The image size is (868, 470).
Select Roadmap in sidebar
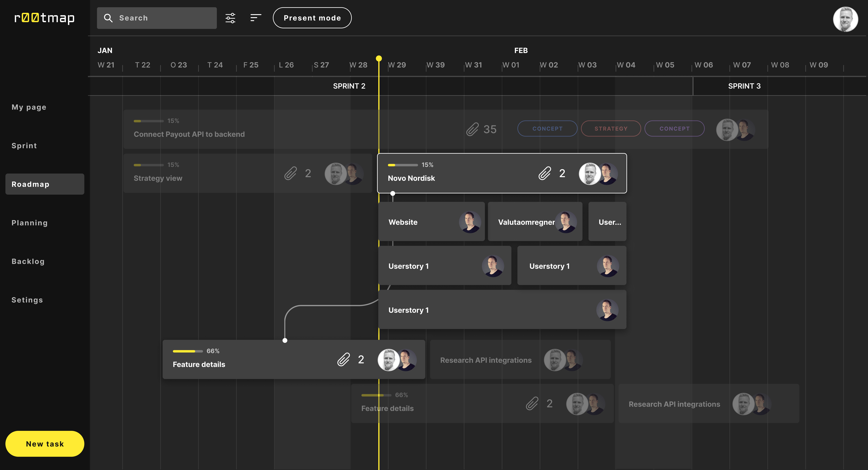pyautogui.click(x=45, y=184)
